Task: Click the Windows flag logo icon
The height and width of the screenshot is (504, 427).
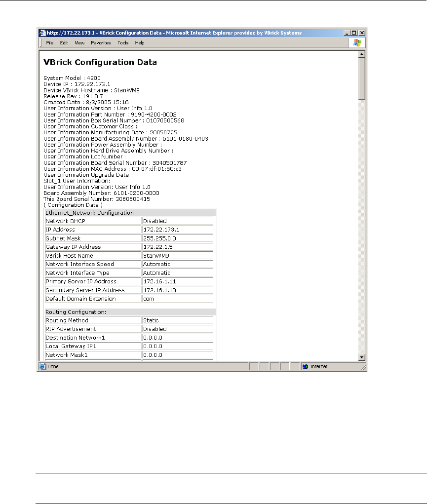Action: (357, 43)
